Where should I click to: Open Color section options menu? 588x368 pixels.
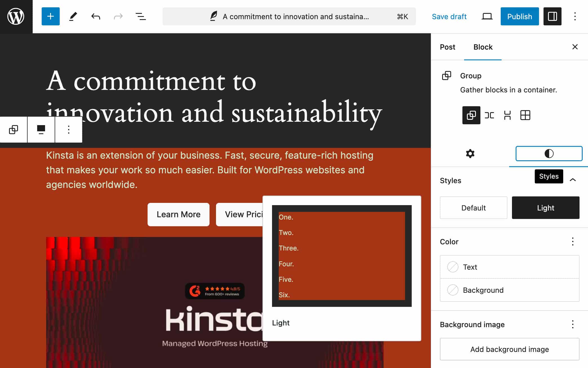573,242
